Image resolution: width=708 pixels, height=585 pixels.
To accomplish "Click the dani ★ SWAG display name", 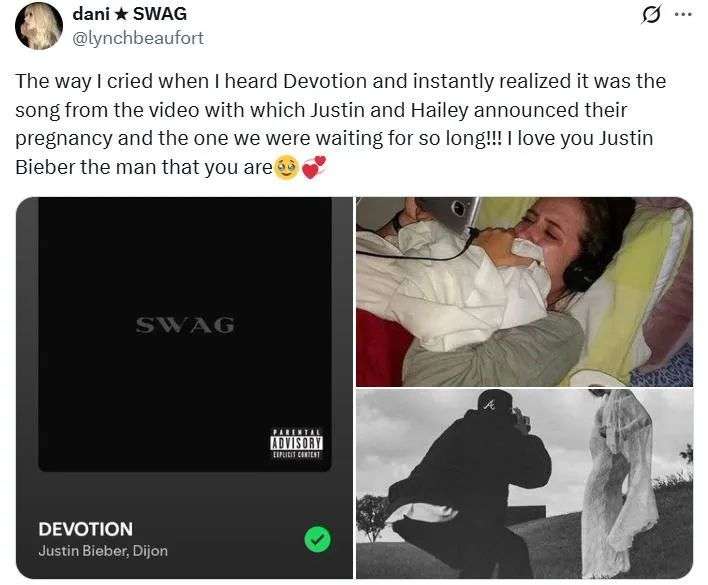I will pos(130,14).
